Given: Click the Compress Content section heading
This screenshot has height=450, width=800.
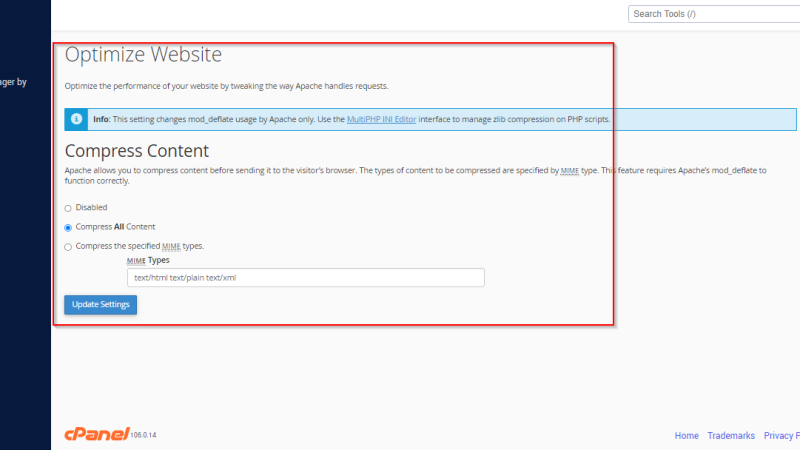Looking at the screenshot, I should (x=137, y=151).
